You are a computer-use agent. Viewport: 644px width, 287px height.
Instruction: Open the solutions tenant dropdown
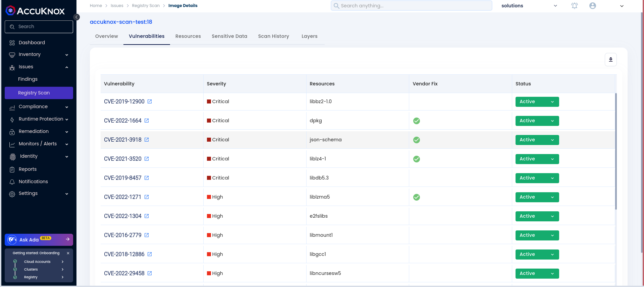(x=529, y=6)
